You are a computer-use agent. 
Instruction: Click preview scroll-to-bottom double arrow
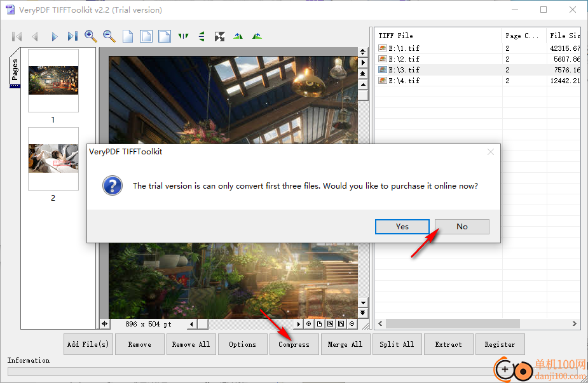pos(362,313)
